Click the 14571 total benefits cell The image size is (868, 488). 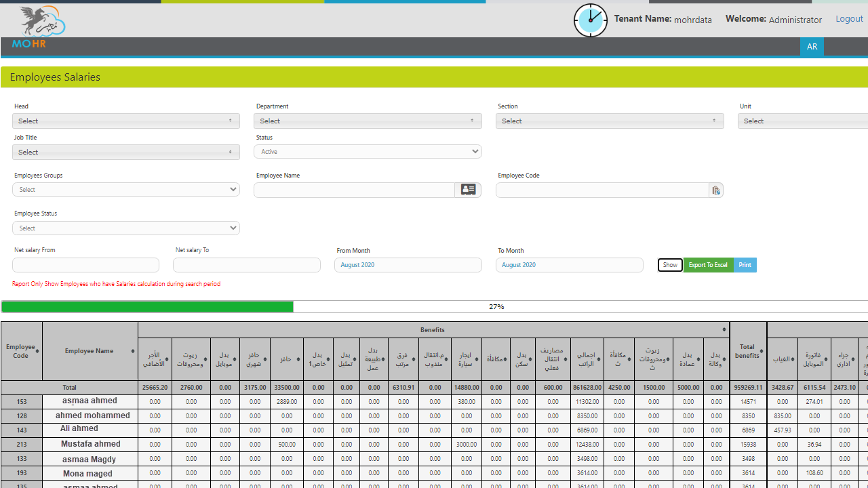pos(748,402)
